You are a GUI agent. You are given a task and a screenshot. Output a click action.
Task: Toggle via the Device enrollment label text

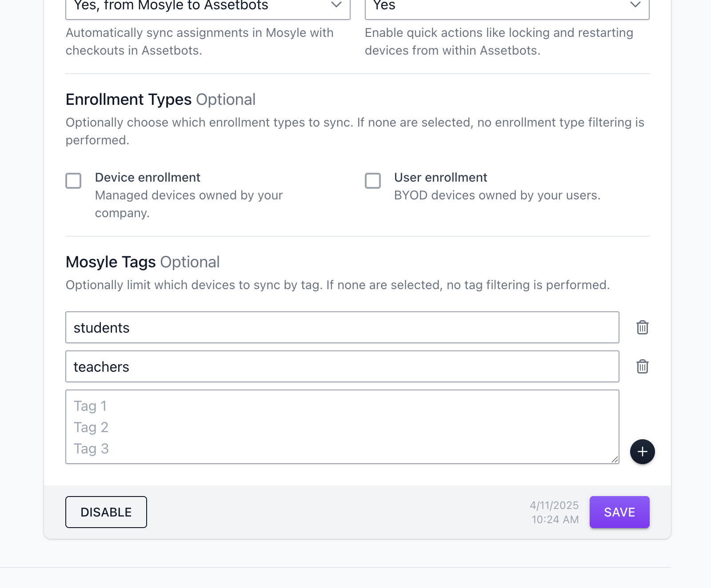point(148,177)
